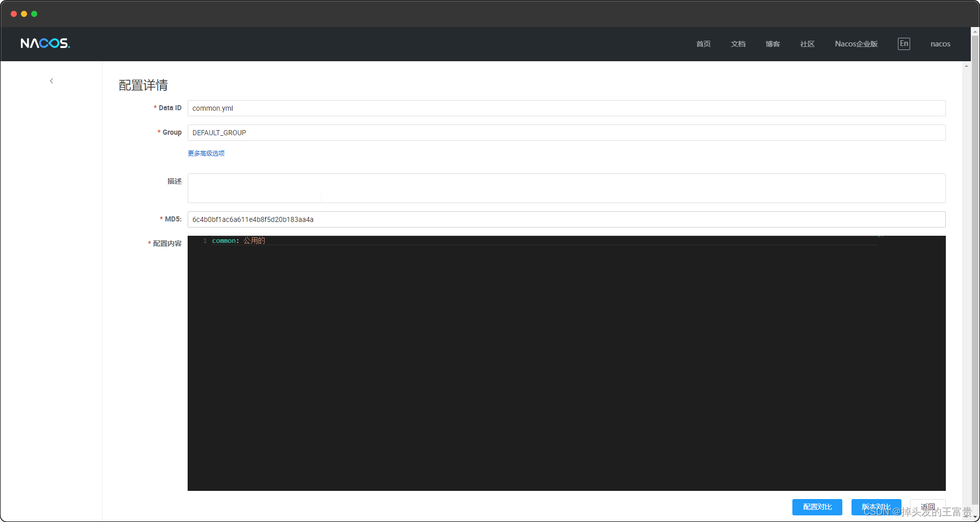The height and width of the screenshot is (522, 980).
Task: Switch language with the En toggle
Action: (904, 43)
